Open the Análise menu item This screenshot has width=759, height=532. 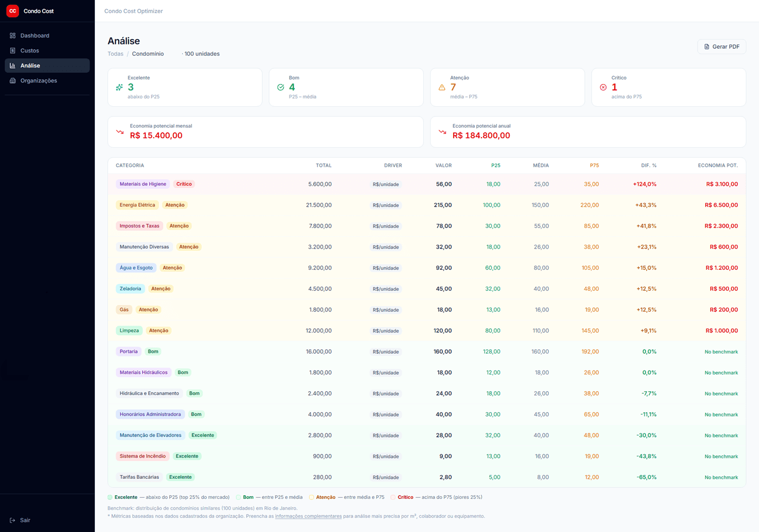coord(30,66)
